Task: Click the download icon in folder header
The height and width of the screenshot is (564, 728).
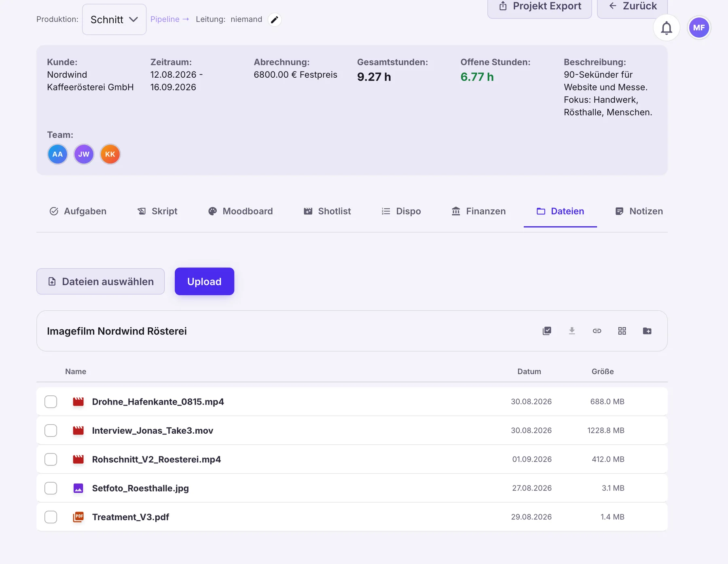Action: (x=572, y=331)
